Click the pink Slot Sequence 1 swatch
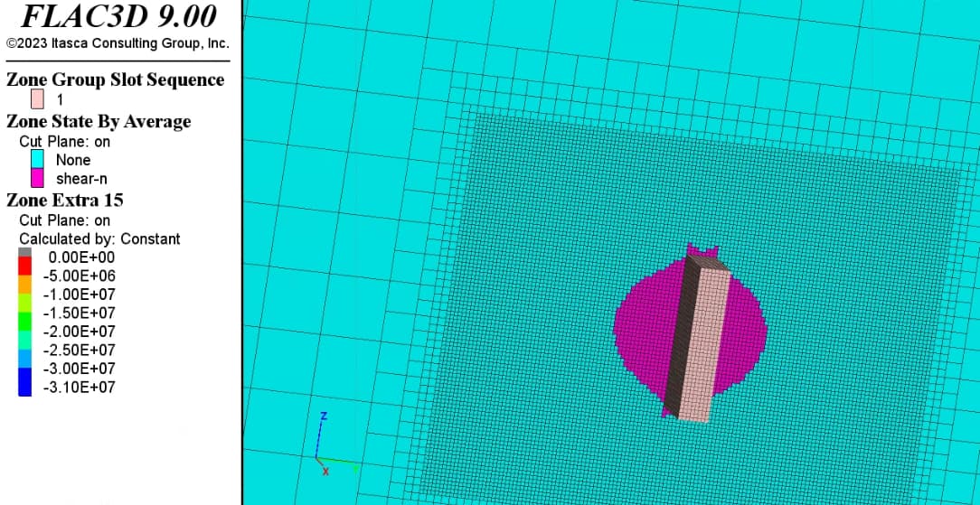The image size is (980, 505). click(x=37, y=99)
